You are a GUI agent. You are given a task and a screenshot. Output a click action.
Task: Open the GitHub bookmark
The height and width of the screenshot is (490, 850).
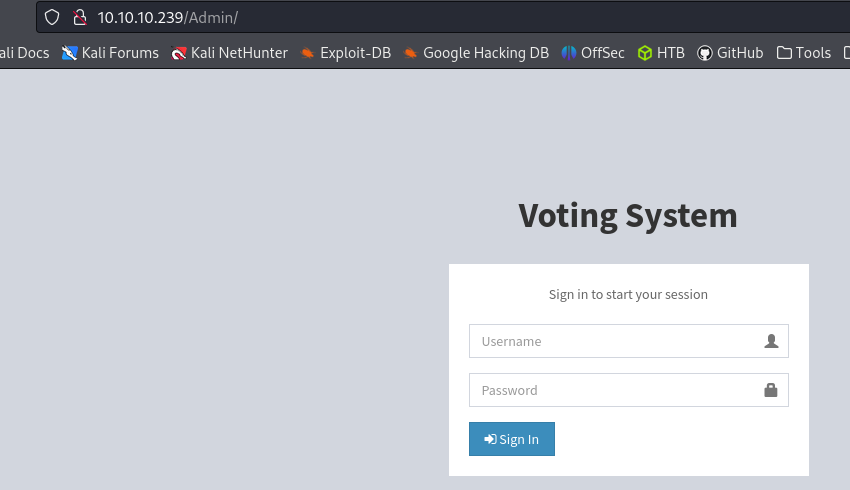point(730,53)
